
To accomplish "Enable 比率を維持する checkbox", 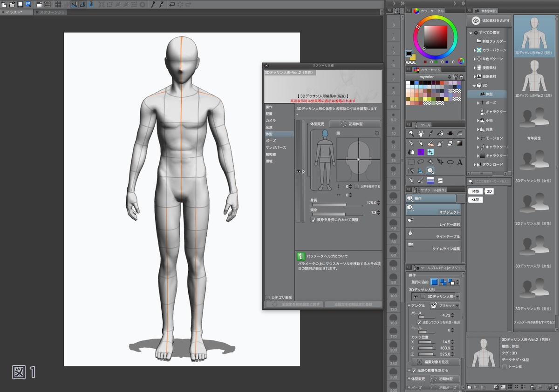I will [x=357, y=186].
